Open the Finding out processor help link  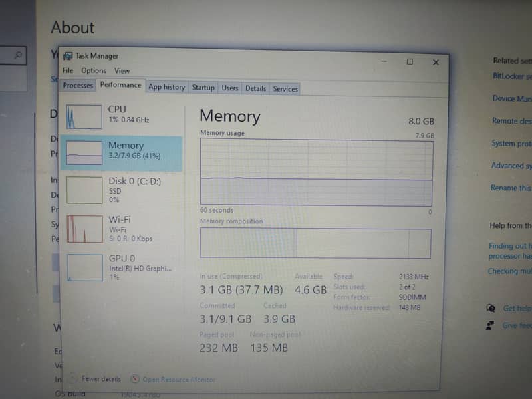pos(510,251)
